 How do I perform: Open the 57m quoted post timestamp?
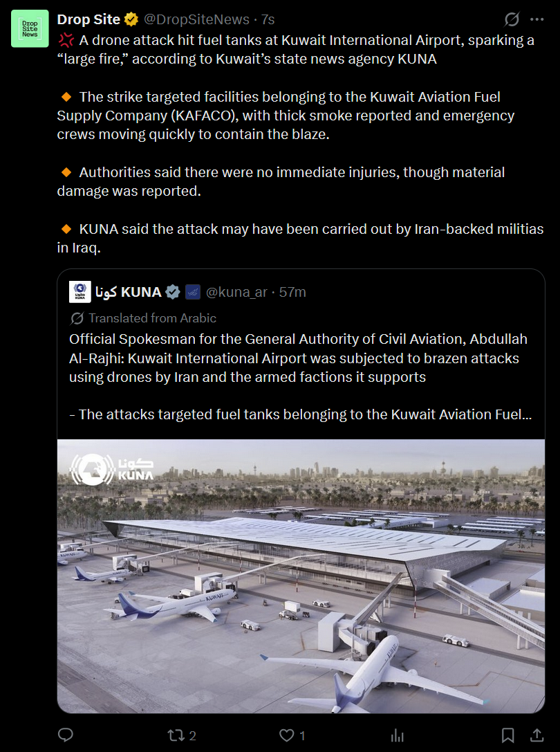(292, 291)
